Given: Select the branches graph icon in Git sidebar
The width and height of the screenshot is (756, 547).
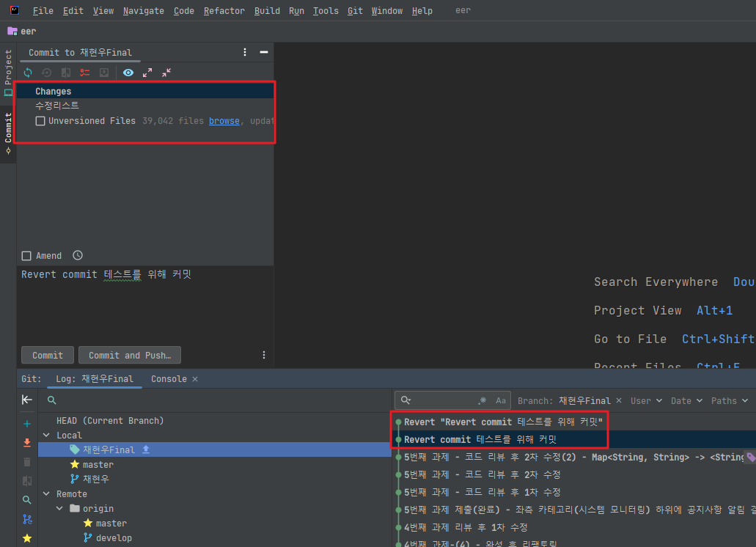Looking at the screenshot, I should pos(27,519).
